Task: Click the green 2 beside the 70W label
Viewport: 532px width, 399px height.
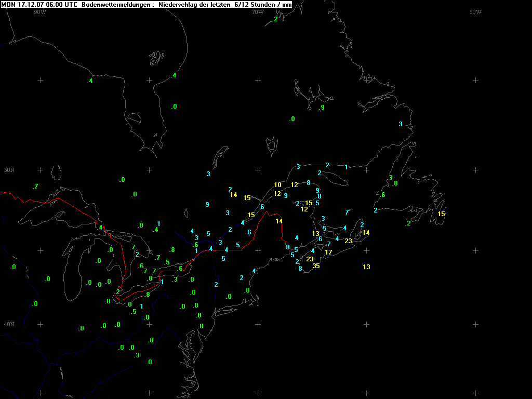Action: (275, 19)
